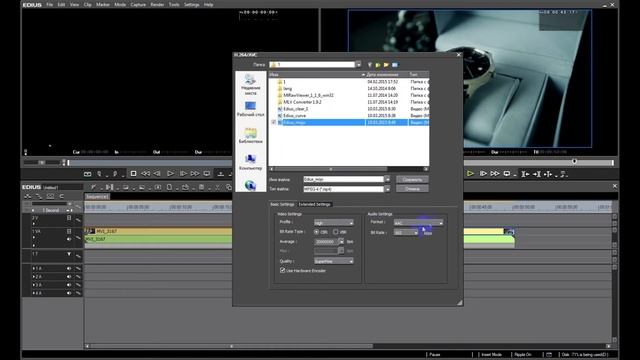This screenshot has height=360, width=640.
Task: Open the Edit menu
Action: (x=61, y=4)
